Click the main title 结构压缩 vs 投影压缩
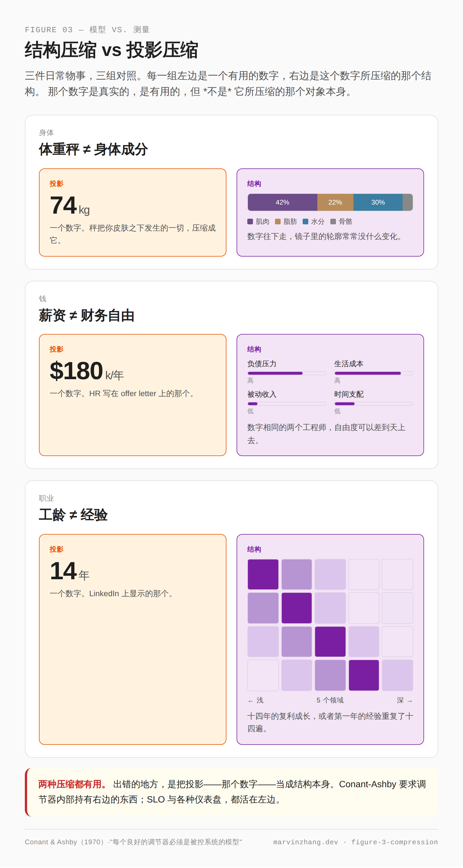Screen dimensions: 463x868 [x=112, y=50]
